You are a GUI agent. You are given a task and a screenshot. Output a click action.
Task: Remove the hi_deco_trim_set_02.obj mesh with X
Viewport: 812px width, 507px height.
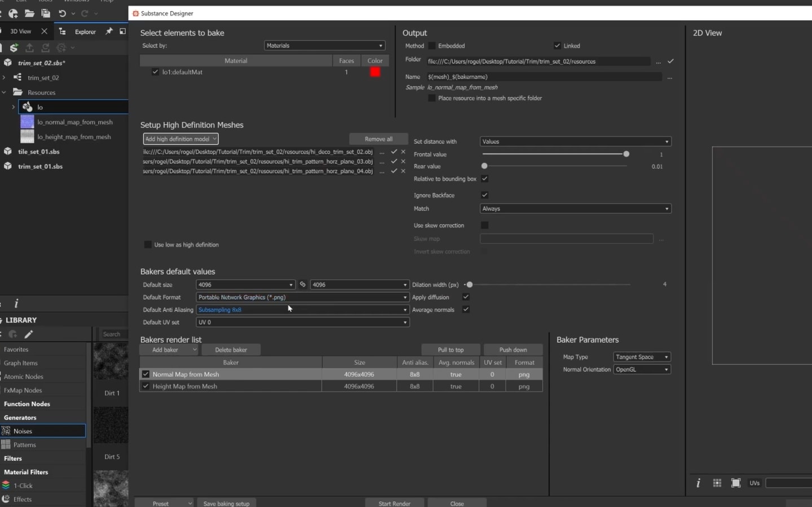403,152
